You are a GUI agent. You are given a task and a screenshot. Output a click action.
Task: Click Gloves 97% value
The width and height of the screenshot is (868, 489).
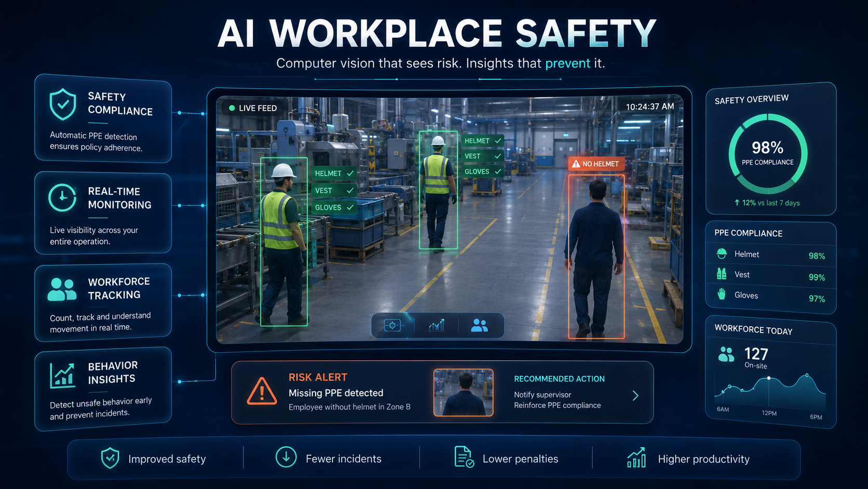(x=817, y=299)
